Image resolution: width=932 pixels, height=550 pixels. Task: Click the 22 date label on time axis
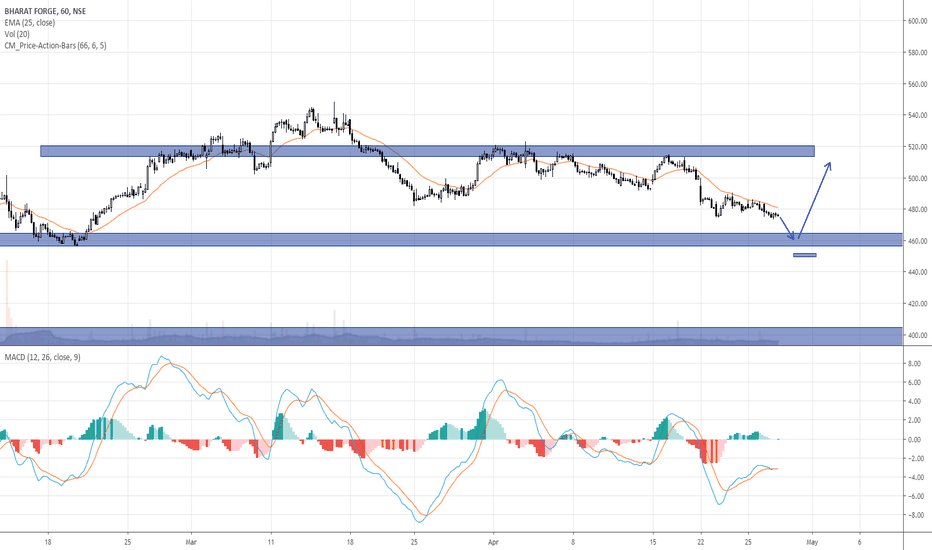[x=701, y=542]
